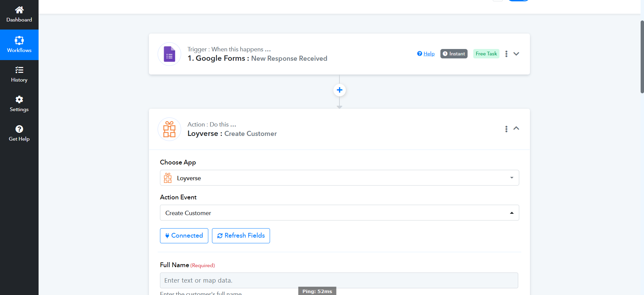
Task: Click the 'Ping: 52ms' status badge
Action: (317, 291)
